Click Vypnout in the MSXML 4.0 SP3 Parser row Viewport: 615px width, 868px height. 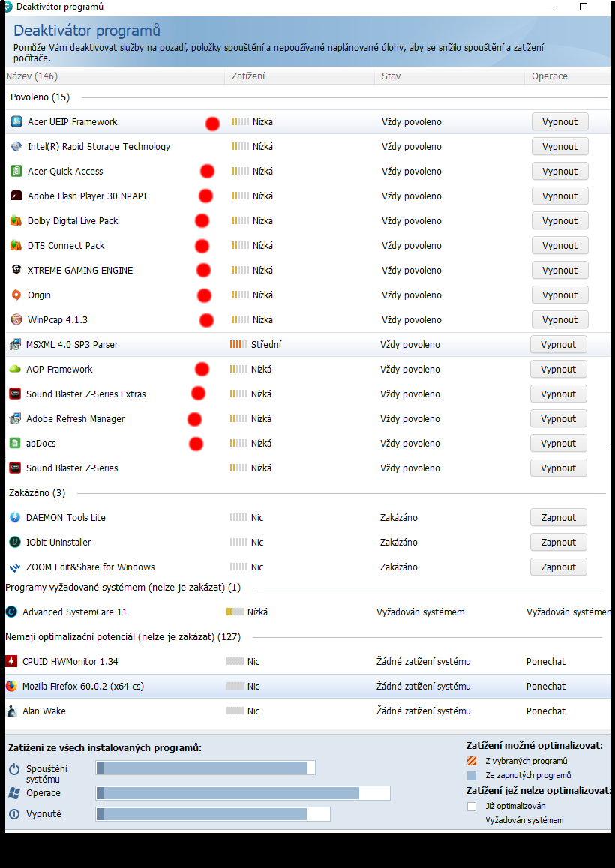tap(558, 344)
